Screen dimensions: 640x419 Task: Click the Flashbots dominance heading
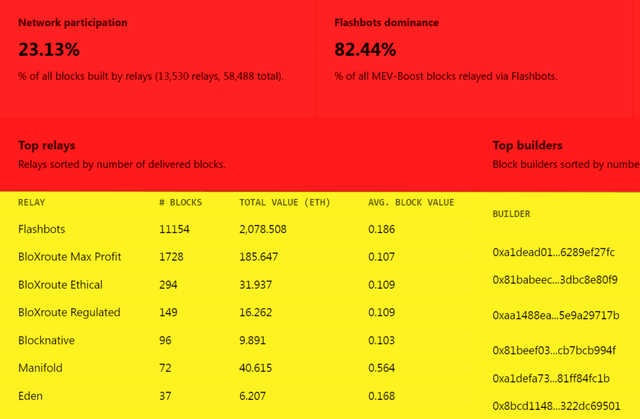coord(387,22)
